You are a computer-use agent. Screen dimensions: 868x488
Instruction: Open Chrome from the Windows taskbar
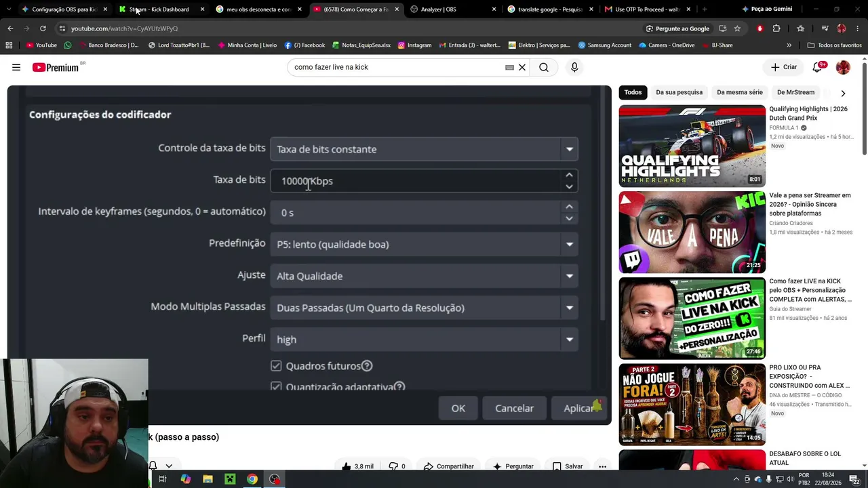click(x=252, y=479)
